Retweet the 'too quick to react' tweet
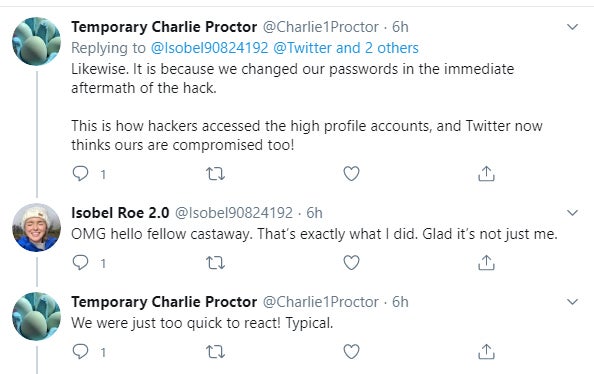Screen dimensions: 594x374 pos(215,352)
